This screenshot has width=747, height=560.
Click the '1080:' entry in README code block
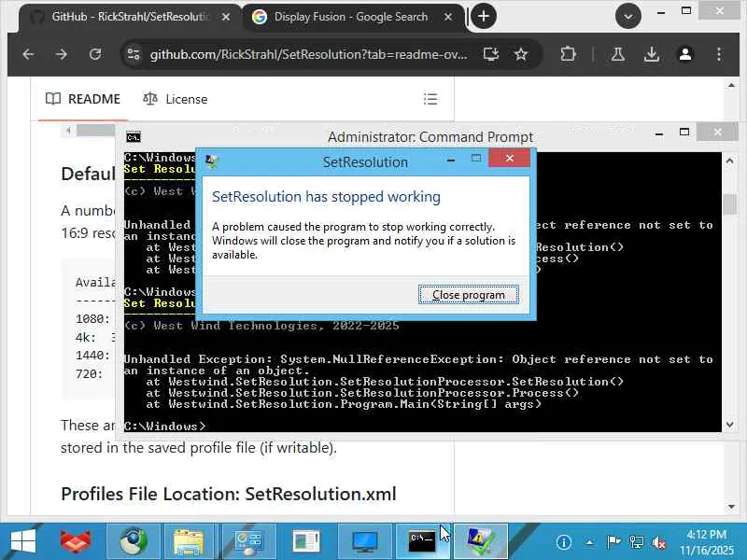pyautogui.click(x=92, y=318)
